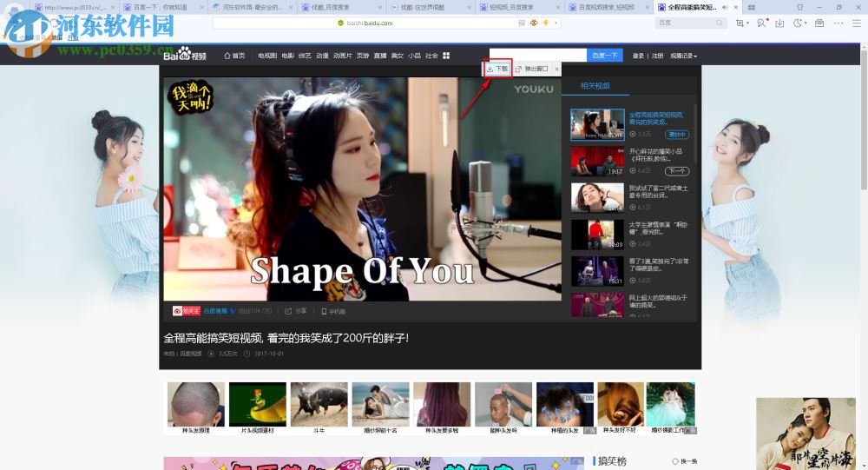868x470 pixels.
Task: Open the browser downloads icon
Action: [x=779, y=23]
